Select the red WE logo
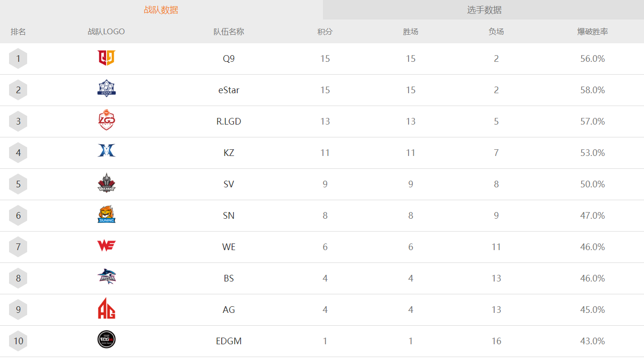Viewport: 644px width, 359px height. (107, 246)
